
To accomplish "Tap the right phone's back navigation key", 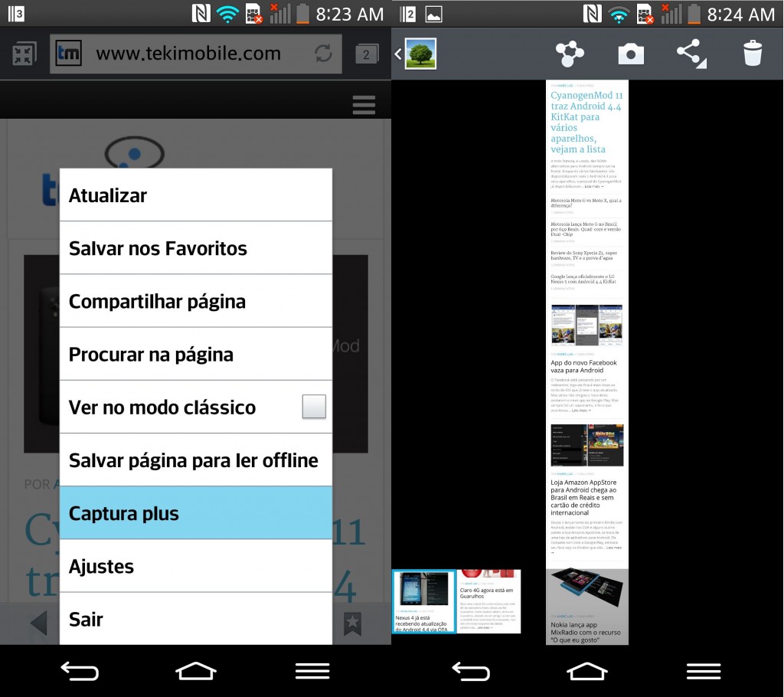I will (471, 671).
